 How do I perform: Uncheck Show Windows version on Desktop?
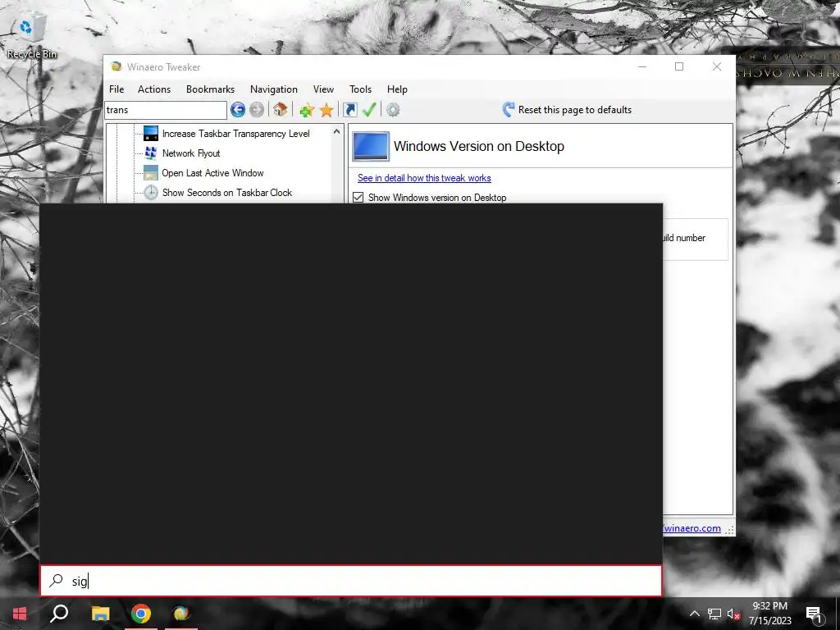click(358, 198)
